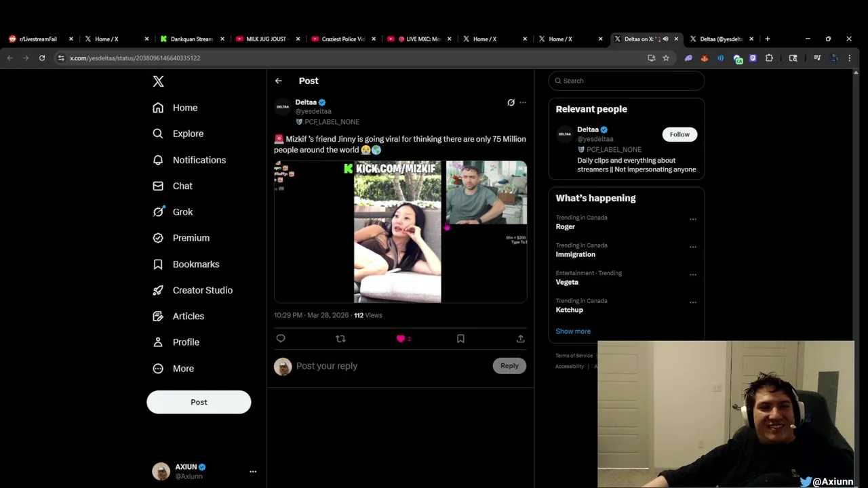Switch to the LIVE MXC browser tab
This screenshot has width=868, height=488.
pos(418,39)
